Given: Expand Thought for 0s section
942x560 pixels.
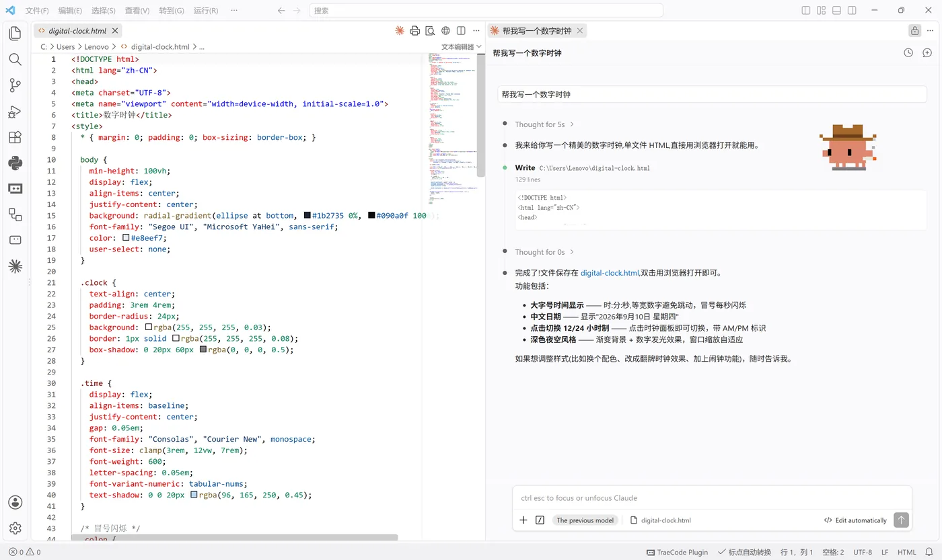Looking at the screenshot, I should pos(544,252).
